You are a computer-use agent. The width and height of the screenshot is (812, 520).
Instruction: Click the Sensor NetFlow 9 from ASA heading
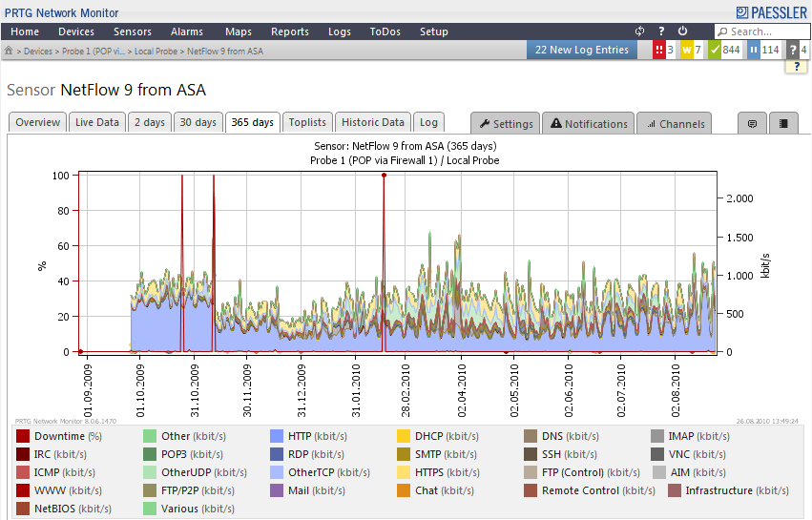[106, 90]
